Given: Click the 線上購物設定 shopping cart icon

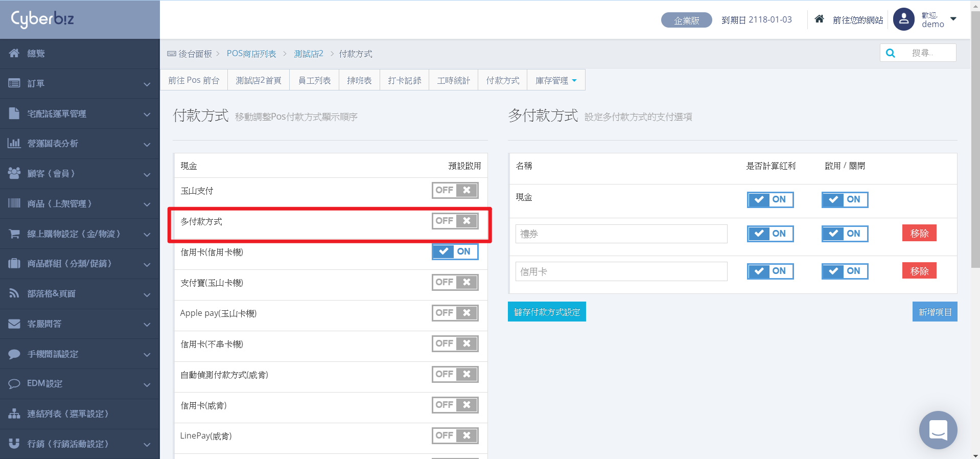Looking at the screenshot, I should [x=14, y=234].
